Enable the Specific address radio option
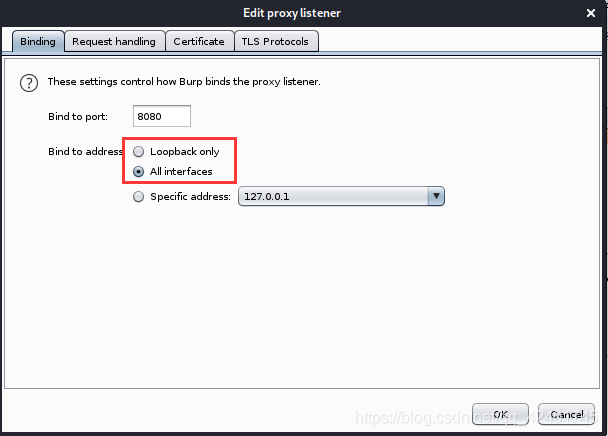This screenshot has height=436, width=608. tap(138, 197)
